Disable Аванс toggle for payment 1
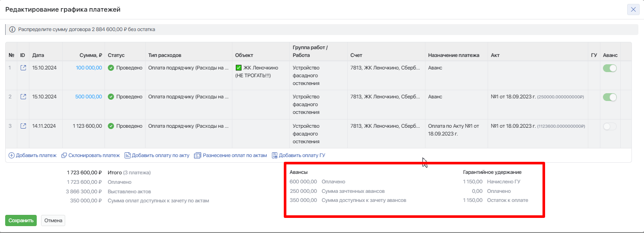 (x=609, y=68)
